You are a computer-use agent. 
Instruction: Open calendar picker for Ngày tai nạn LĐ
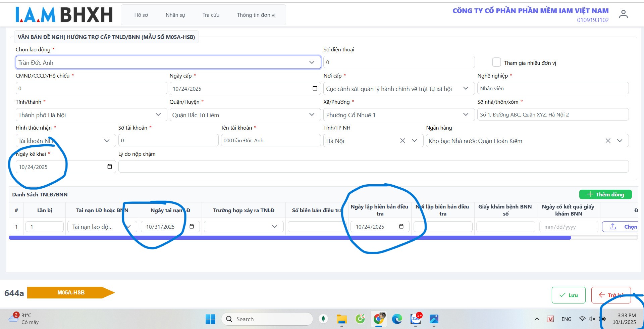pyautogui.click(x=192, y=227)
